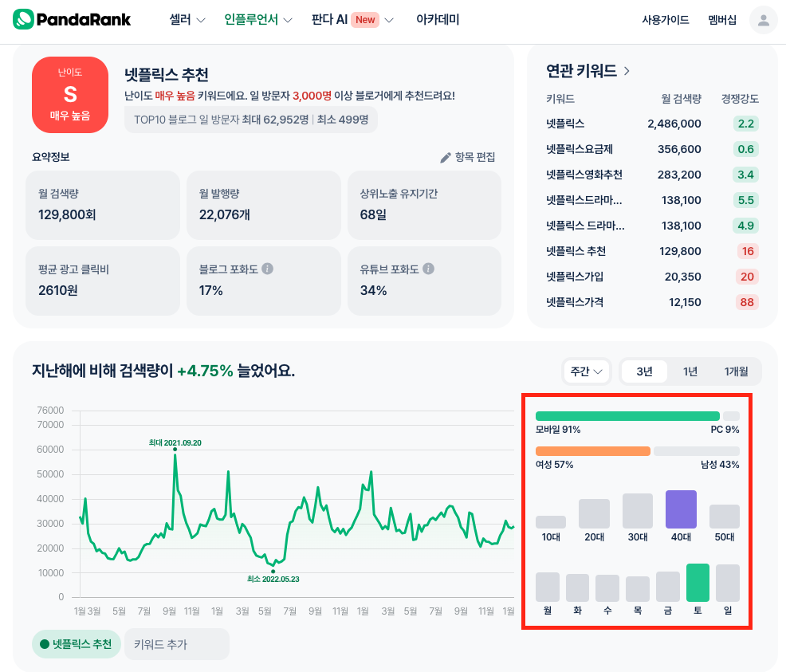Screen dimensions: 786x672
Task: Select the green 토 weekday bar
Action: point(697,584)
